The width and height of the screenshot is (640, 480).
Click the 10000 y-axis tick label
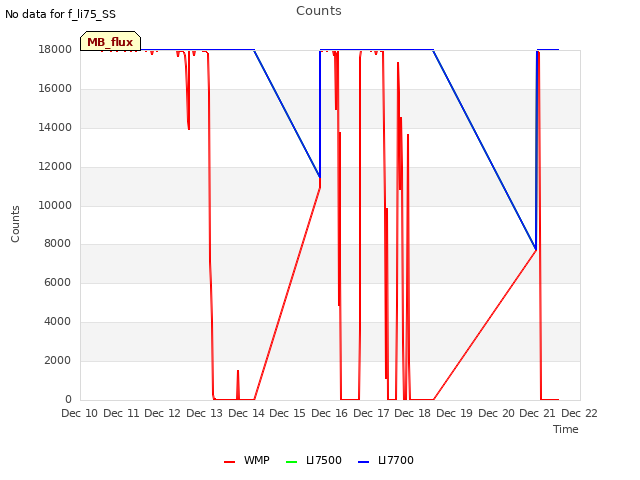coord(55,205)
